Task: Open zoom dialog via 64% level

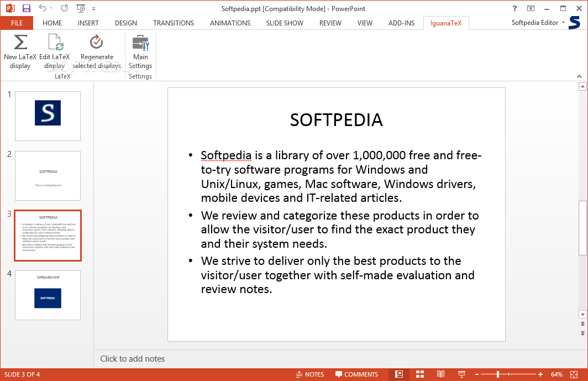Action: [x=556, y=374]
